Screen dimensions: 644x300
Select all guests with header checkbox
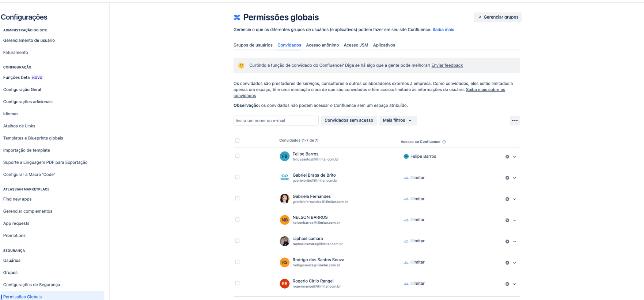pyautogui.click(x=237, y=141)
